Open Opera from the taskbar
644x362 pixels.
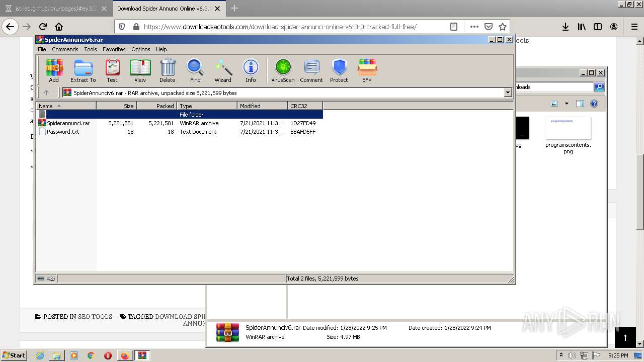pos(108,355)
